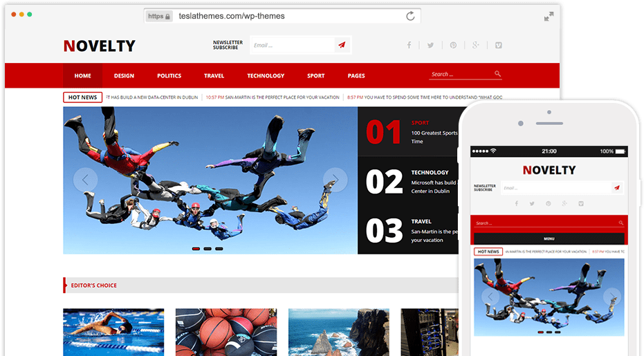644x356 pixels.
Task: Click the HOT NEWS badge on desktop
Action: click(x=82, y=97)
